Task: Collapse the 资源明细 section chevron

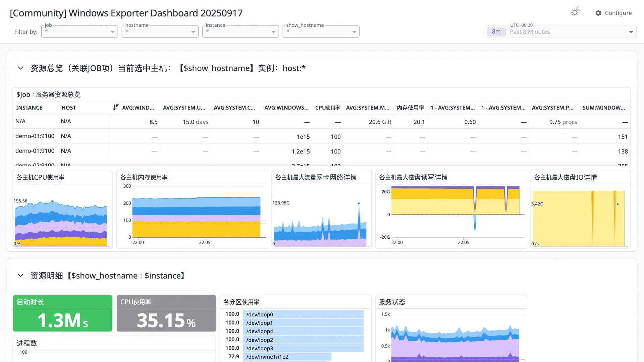Action: point(20,276)
